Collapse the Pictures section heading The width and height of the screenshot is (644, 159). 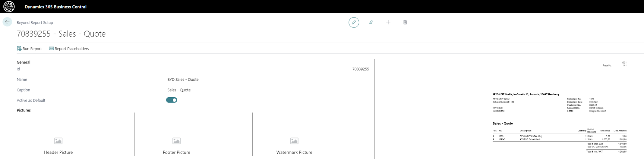click(24, 110)
